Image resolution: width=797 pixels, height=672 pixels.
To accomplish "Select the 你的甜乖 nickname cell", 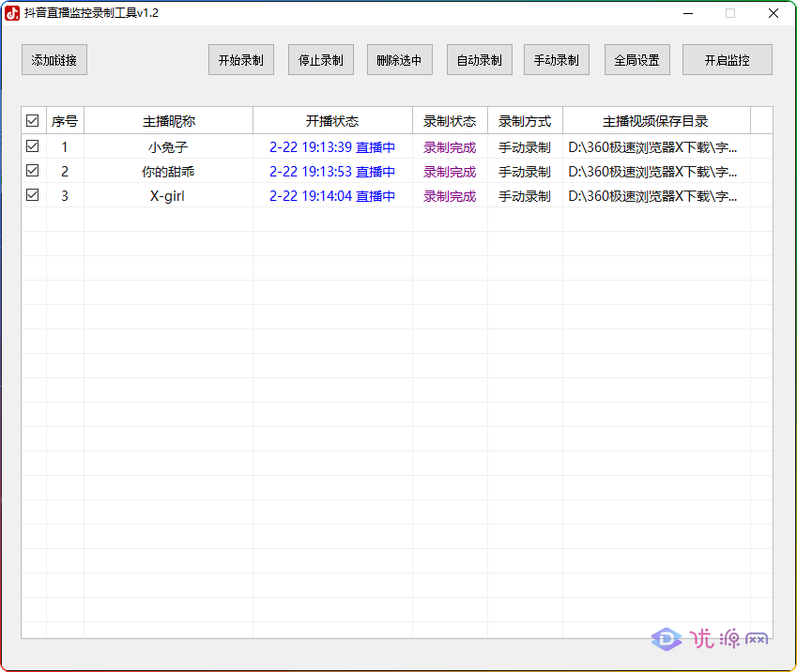I will pos(169,172).
